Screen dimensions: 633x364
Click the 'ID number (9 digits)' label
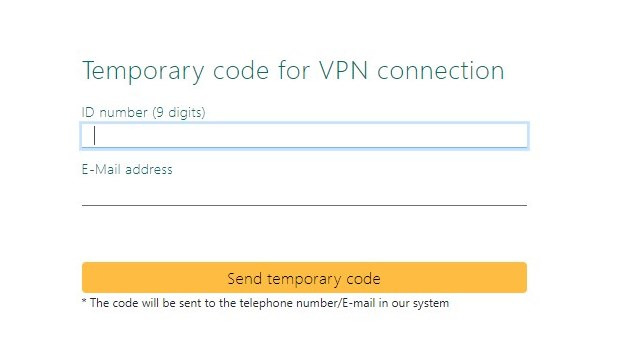(x=143, y=112)
